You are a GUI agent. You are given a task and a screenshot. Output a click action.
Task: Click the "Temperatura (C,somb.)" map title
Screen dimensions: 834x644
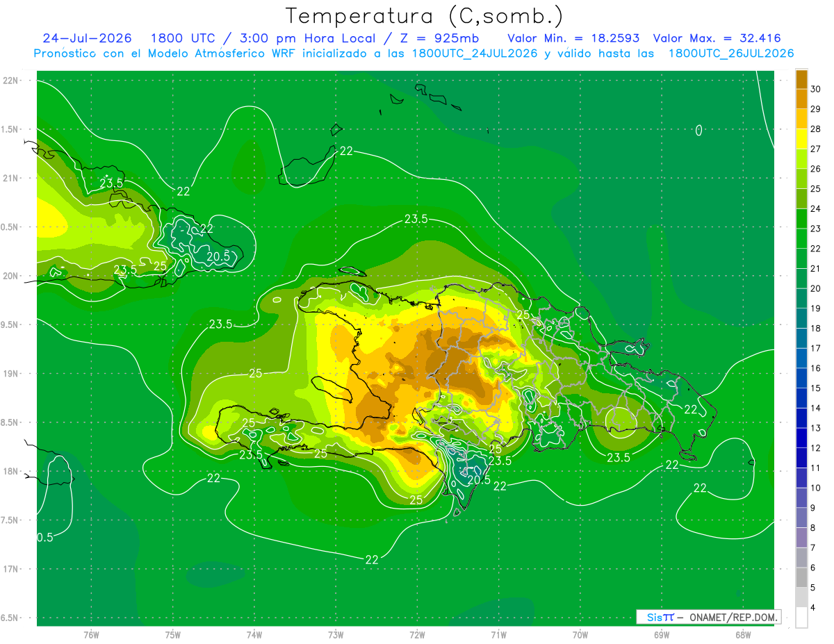coord(424,16)
